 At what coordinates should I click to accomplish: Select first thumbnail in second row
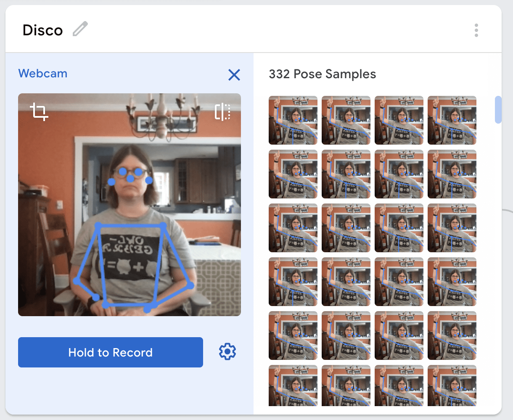pos(293,174)
